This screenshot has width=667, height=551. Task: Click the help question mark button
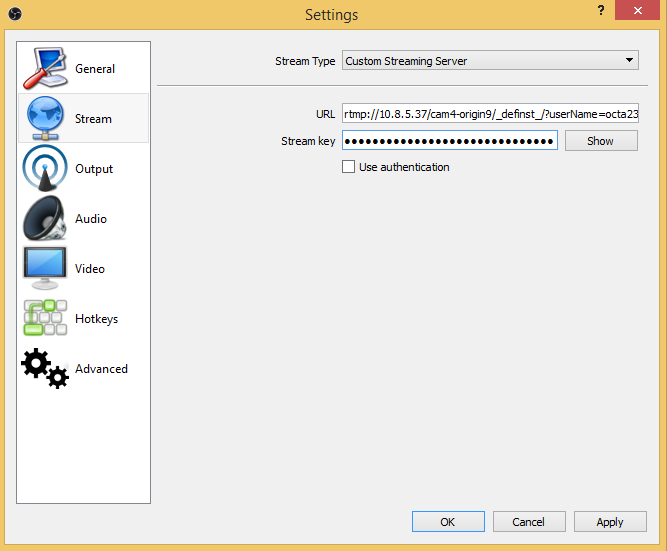(601, 10)
